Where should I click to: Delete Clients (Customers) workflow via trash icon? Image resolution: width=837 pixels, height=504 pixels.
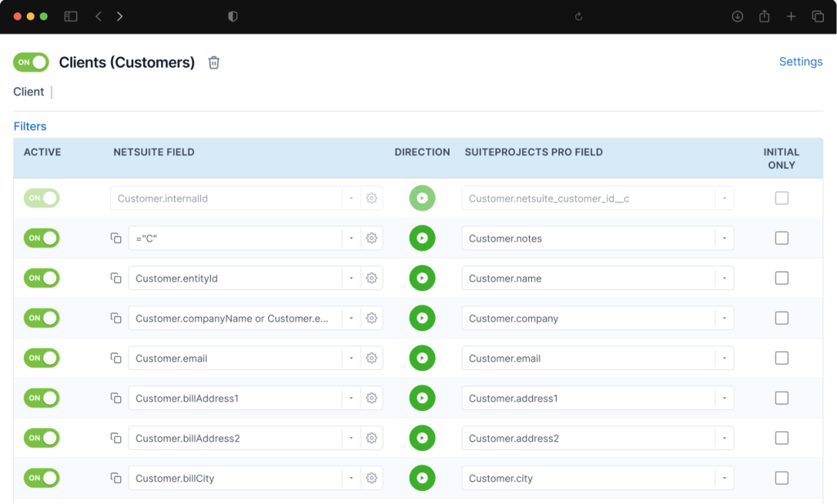213,62
